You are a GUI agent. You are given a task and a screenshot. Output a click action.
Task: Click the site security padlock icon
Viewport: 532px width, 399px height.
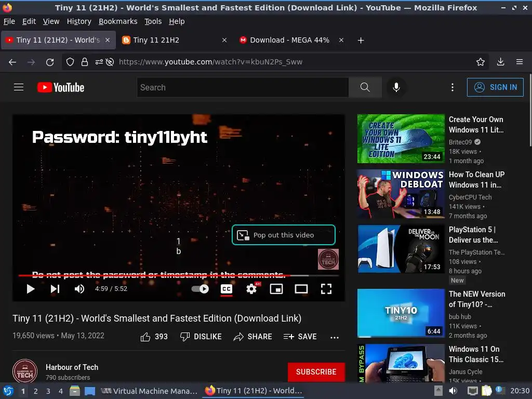[x=85, y=62]
